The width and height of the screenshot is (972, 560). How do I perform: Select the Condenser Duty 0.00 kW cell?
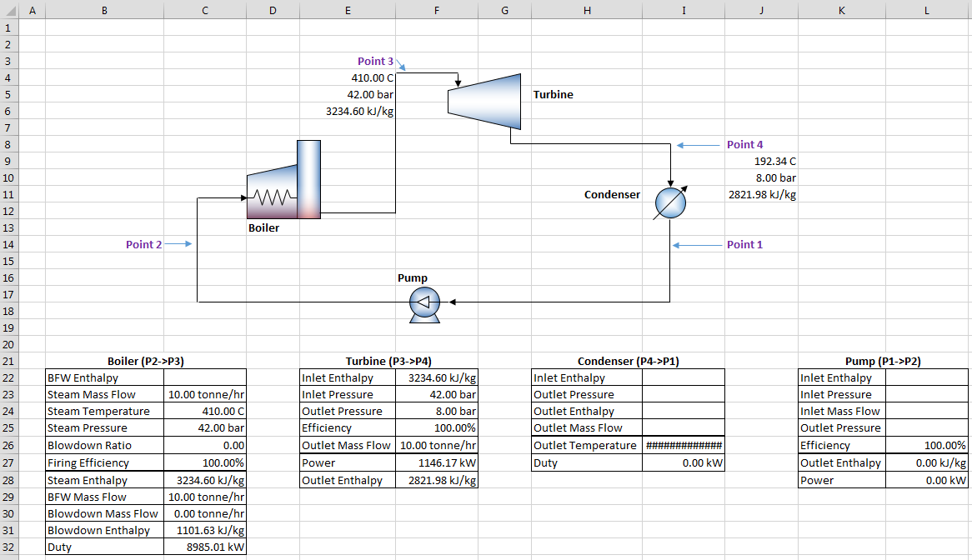coord(684,462)
